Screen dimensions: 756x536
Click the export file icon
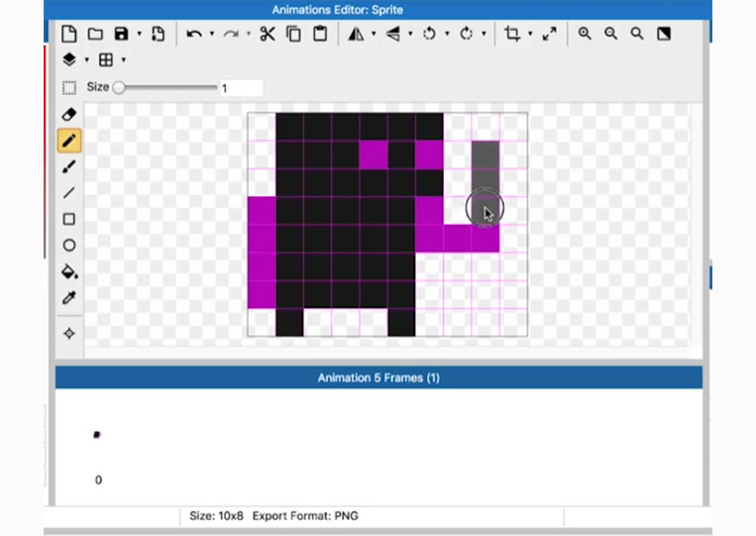[x=159, y=34]
